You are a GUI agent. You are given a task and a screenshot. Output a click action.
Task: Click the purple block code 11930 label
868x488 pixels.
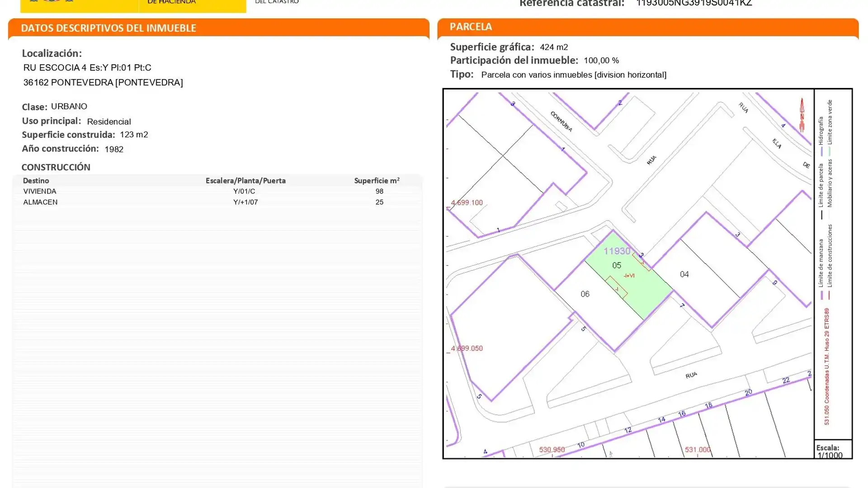tap(617, 251)
